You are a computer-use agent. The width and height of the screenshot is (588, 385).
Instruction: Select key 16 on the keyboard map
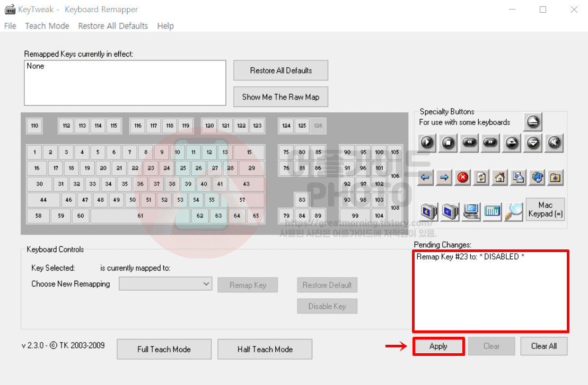(x=37, y=168)
